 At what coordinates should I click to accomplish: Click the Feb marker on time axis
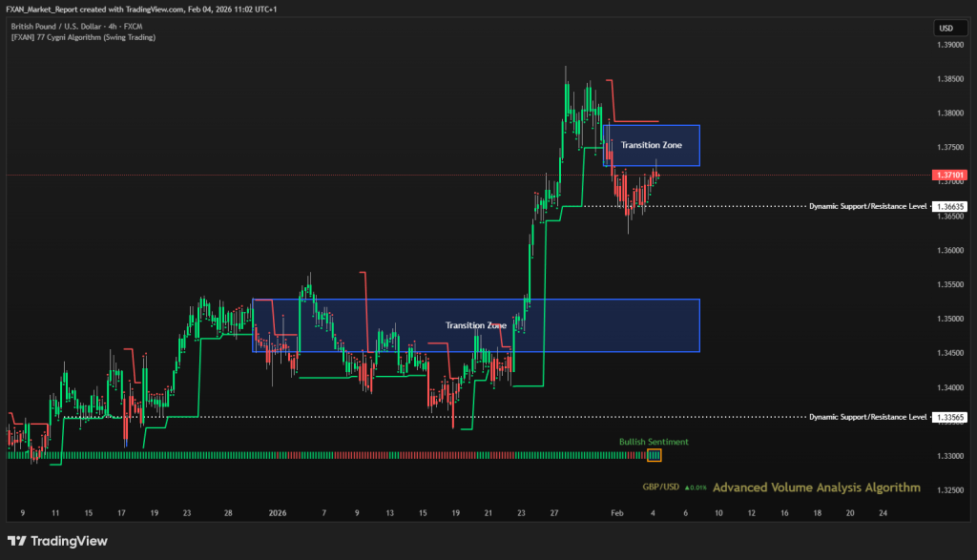pos(619,512)
